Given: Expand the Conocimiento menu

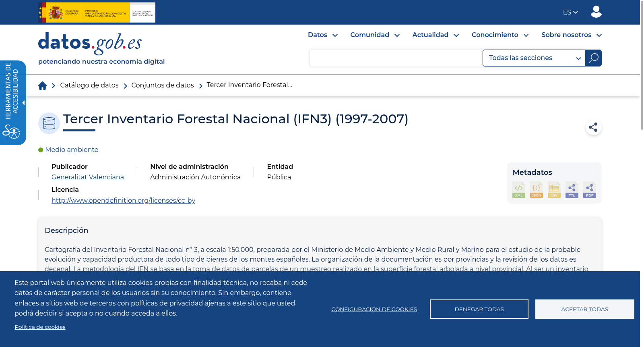Looking at the screenshot, I should click(x=500, y=35).
